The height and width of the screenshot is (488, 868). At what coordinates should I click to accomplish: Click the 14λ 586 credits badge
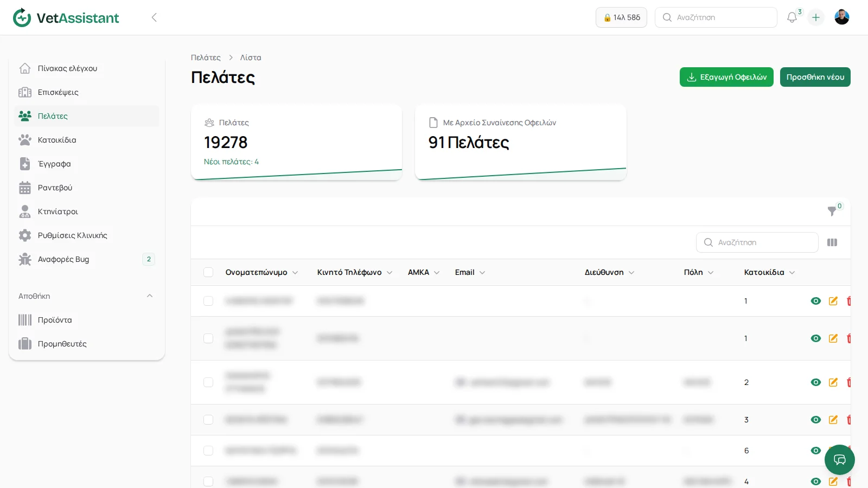[x=621, y=17]
